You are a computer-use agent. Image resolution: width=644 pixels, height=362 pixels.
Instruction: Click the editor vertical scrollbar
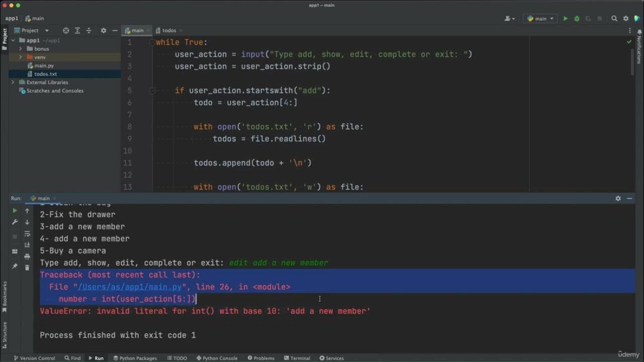pyautogui.click(x=633, y=62)
